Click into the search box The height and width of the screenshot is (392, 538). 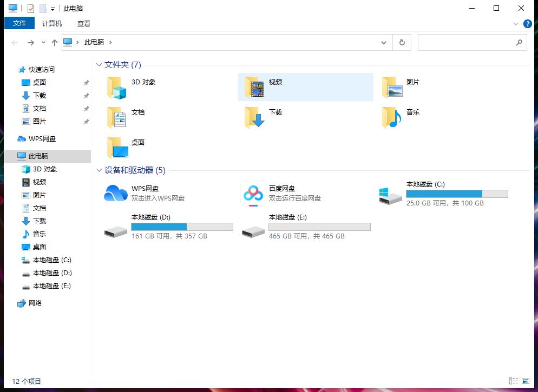[x=467, y=43]
